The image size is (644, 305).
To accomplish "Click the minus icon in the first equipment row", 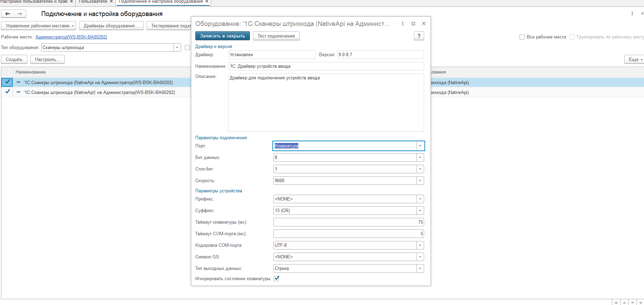I will pyautogui.click(x=18, y=82).
